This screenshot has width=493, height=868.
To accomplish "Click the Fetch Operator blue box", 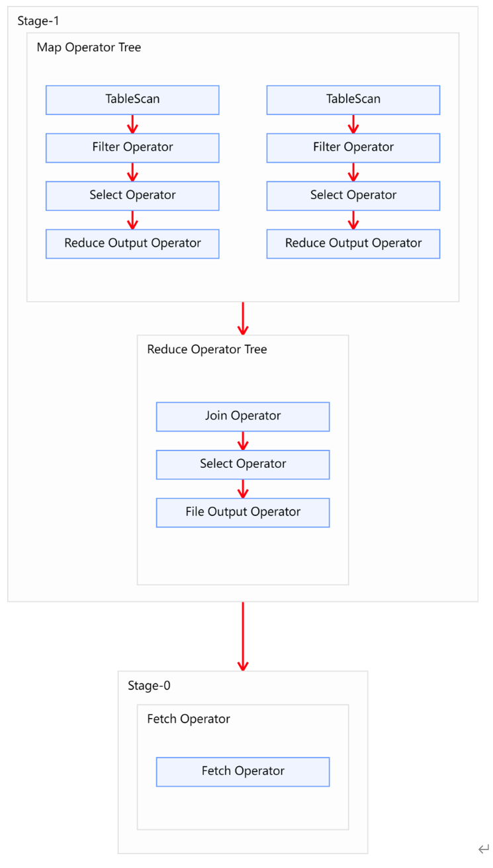I will coord(243,771).
